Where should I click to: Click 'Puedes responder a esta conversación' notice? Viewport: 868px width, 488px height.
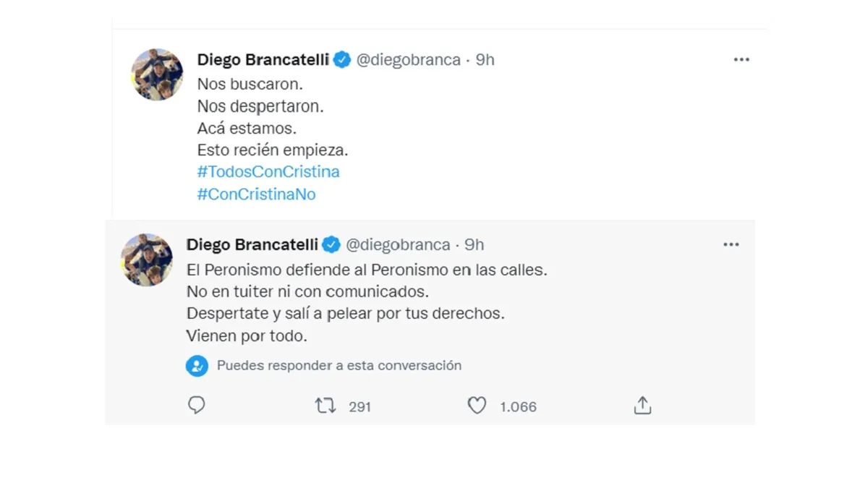339,366
